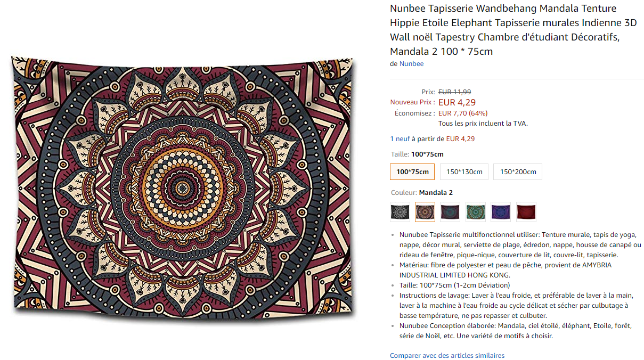Image resolution: width=644 pixels, height=360 pixels.
Task: Select the black and white mandala swatch
Action: click(x=400, y=212)
